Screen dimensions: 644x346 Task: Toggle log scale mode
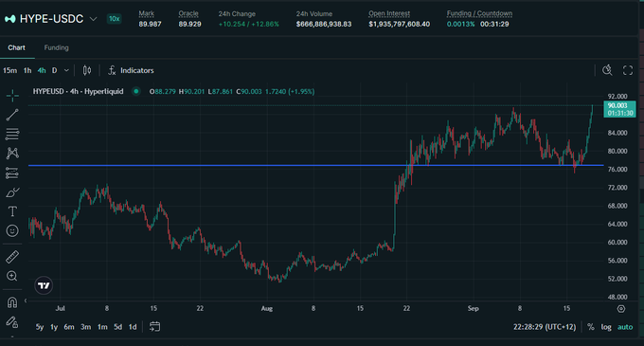point(606,327)
